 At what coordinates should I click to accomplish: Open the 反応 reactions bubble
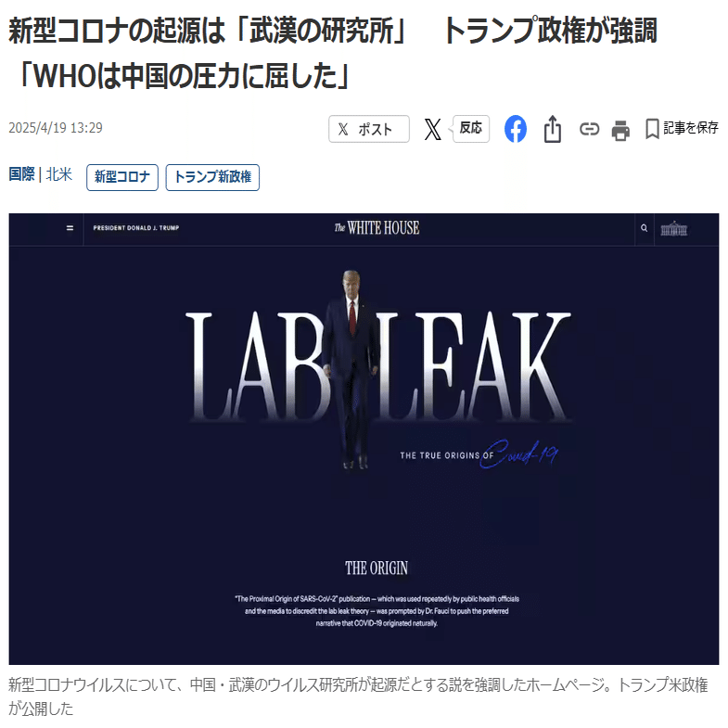(470, 128)
